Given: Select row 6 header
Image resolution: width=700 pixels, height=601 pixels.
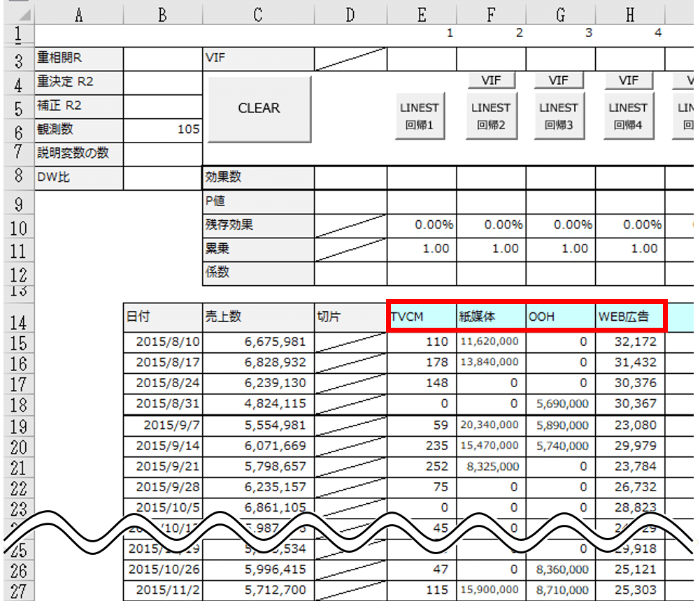Looking at the screenshot, I should pyautogui.click(x=19, y=131).
